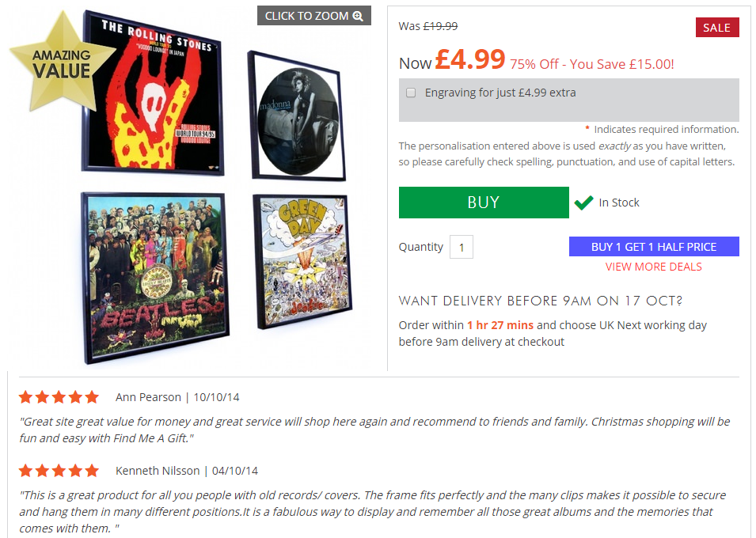Click Kenneth Nilsson's five-star rating
The width and height of the screenshot is (756, 538).
point(59,471)
